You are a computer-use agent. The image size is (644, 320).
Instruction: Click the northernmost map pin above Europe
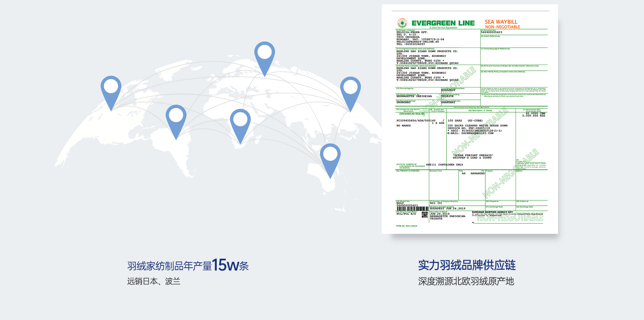coord(265,54)
